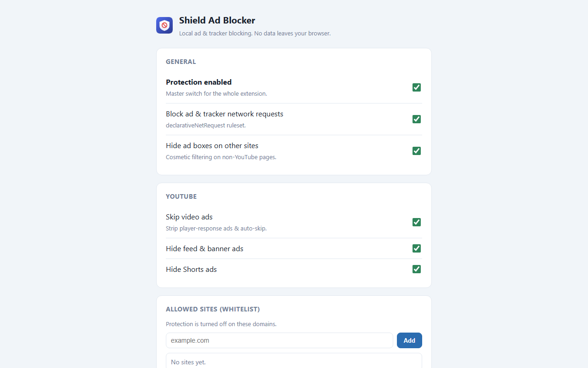Click the No sites yet list area
Screen dimensions: 588x368
[294, 361]
